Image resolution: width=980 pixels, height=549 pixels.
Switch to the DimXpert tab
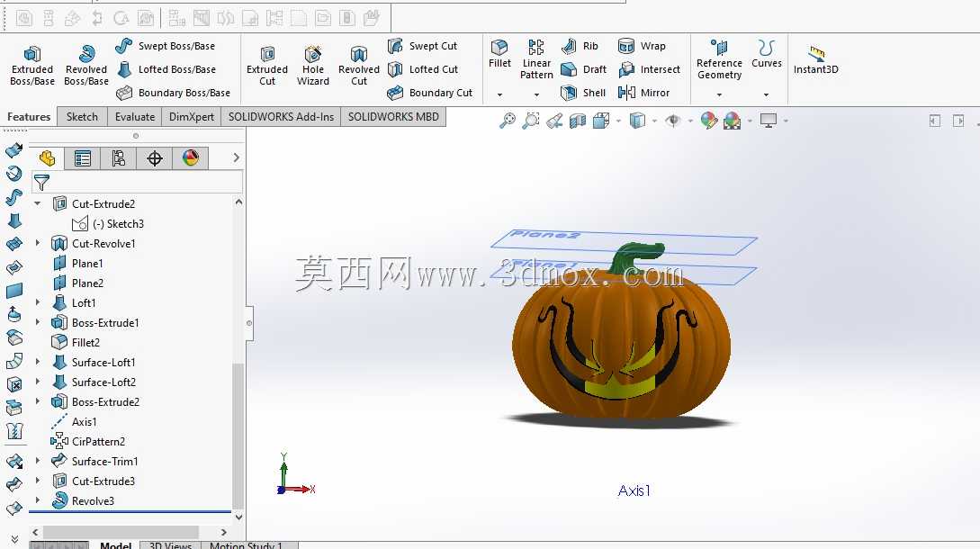[192, 117]
